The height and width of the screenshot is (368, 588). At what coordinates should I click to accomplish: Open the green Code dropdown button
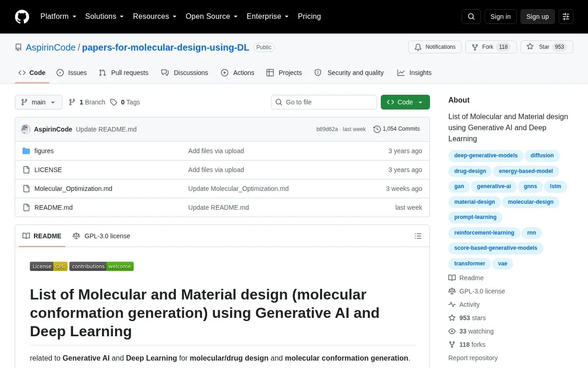(405, 102)
